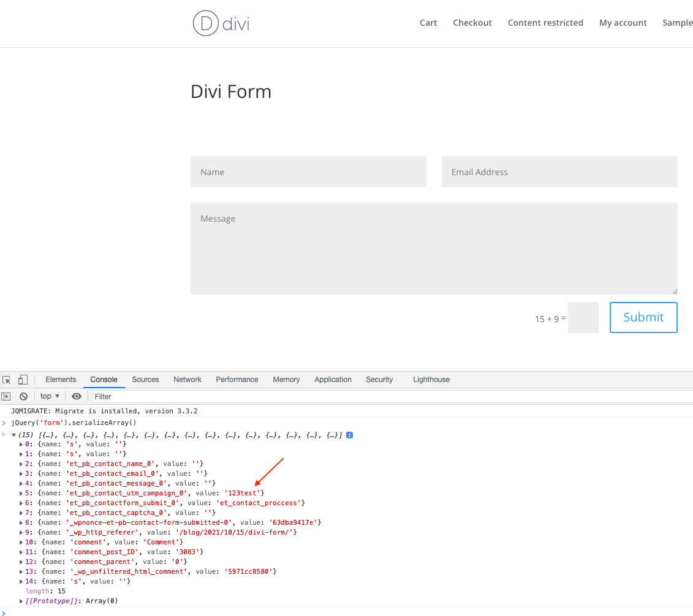The width and height of the screenshot is (693, 616).
Task: Switch to the Network tab
Action: click(187, 380)
